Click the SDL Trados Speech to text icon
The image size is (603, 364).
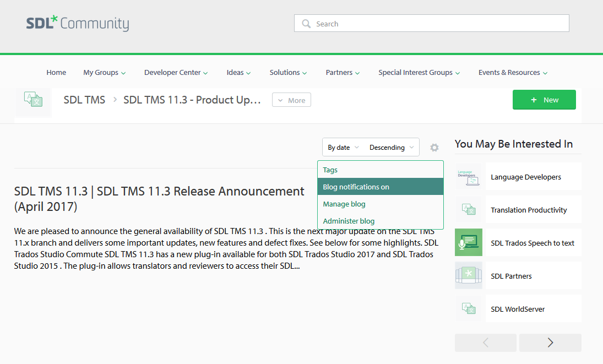[469, 242]
